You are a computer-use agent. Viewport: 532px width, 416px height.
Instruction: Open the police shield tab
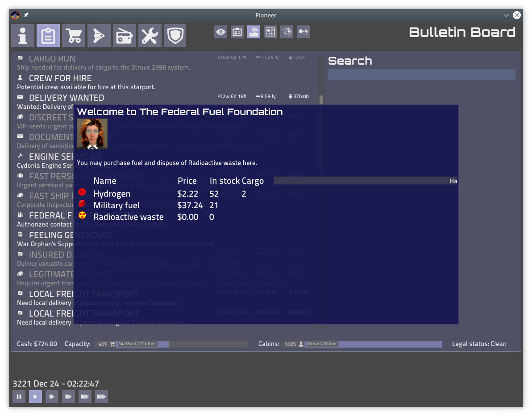[x=175, y=36]
